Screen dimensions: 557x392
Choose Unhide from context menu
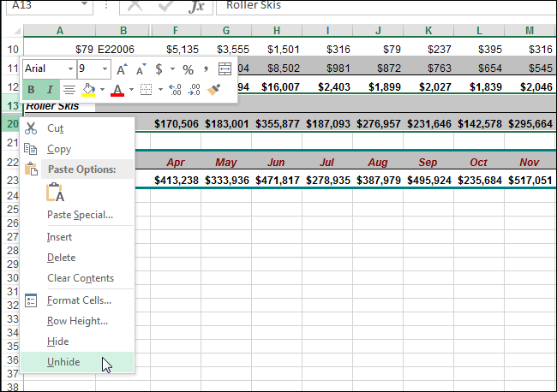click(77, 362)
